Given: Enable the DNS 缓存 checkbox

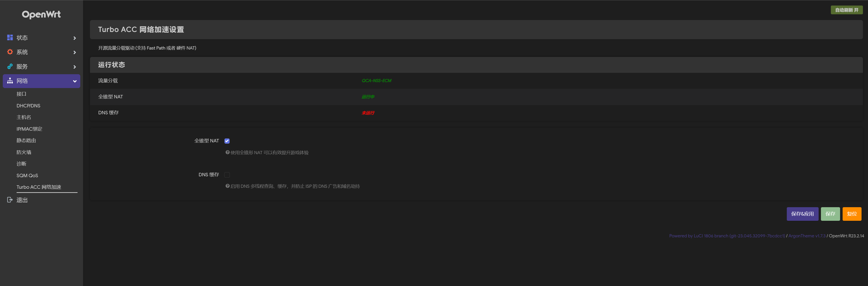Looking at the screenshot, I should tap(227, 175).
